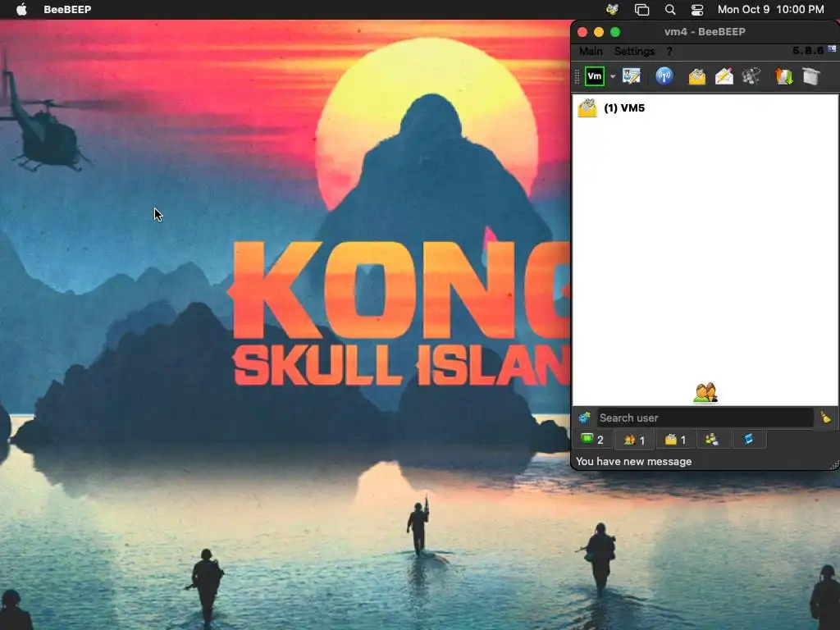Open Control Center in menu bar
This screenshot has height=630, width=840.
[x=697, y=9]
